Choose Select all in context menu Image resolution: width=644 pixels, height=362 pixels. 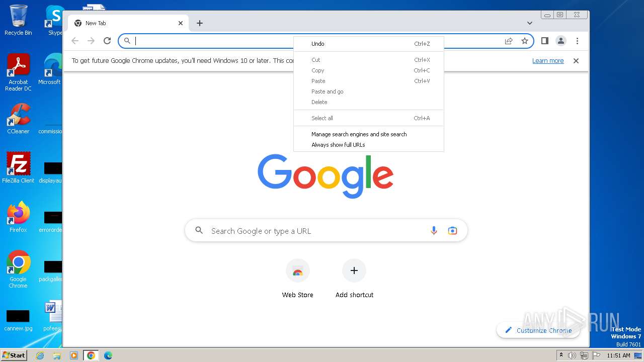(369, 118)
